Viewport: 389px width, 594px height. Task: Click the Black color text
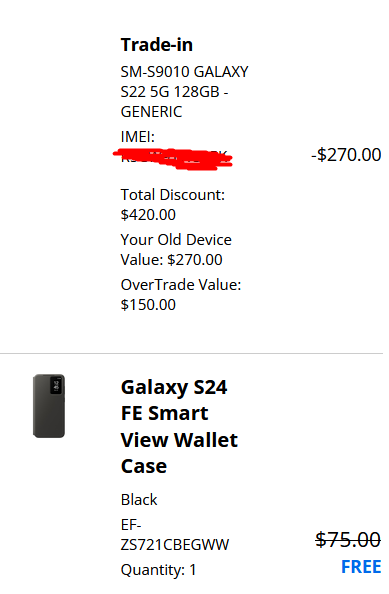(139, 500)
